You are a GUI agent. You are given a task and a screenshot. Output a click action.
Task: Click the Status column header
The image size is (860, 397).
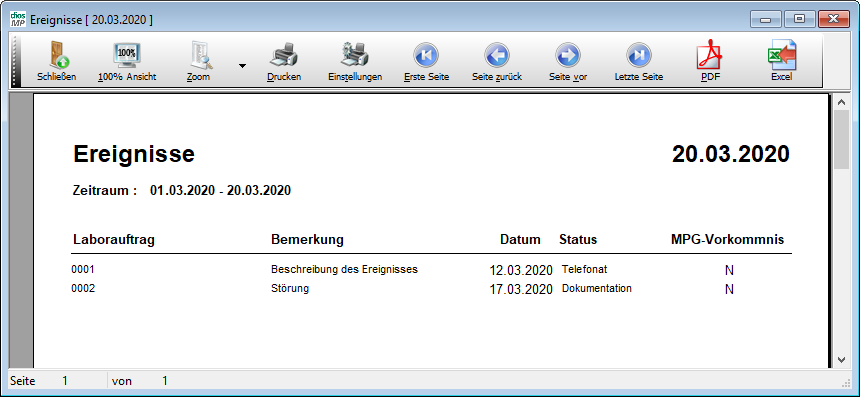[x=578, y=240]
